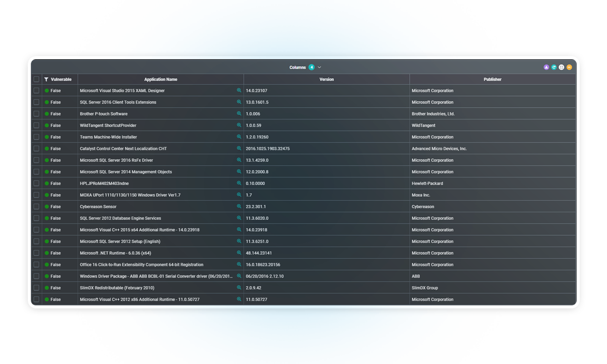The image size is (607, 364).
Task: Sort by Version column header
Action: [326, 79]
